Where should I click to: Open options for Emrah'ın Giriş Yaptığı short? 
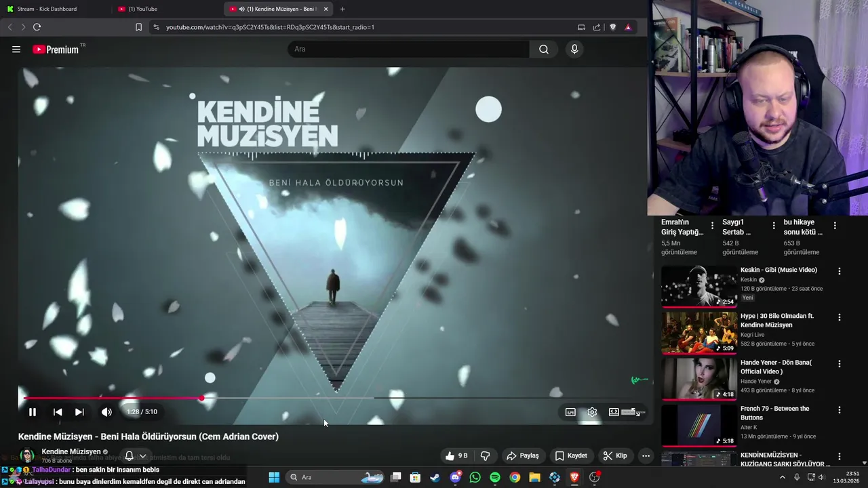pos(712,226)
